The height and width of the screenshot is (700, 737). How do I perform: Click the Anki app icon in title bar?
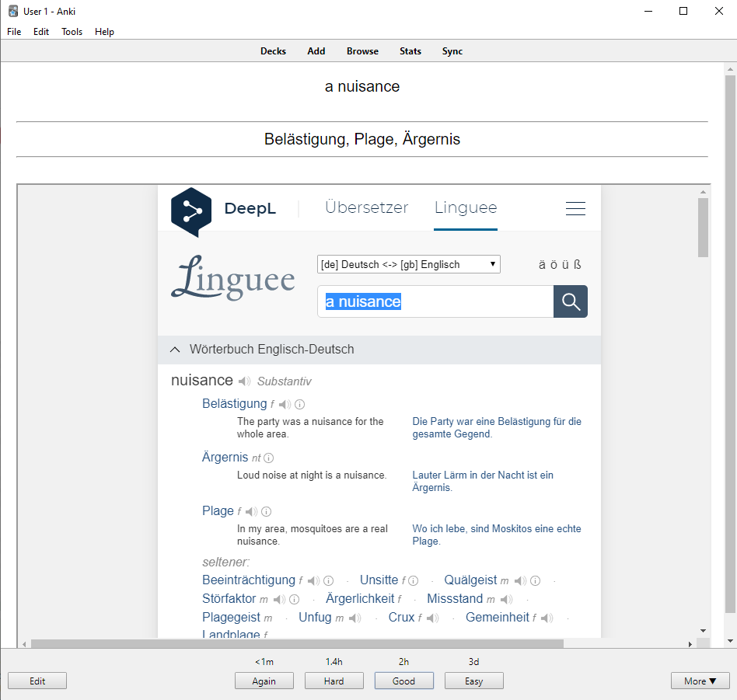[x=13, y=11]
